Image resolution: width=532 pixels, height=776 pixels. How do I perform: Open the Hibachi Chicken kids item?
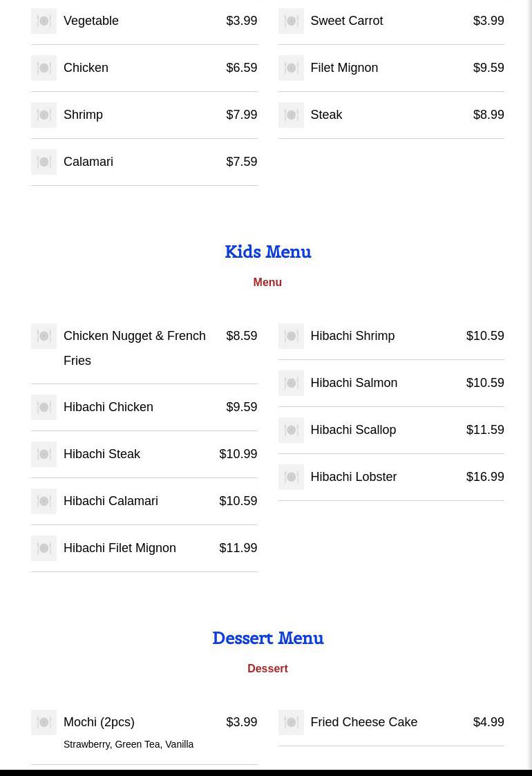click(x=108, y=407)
